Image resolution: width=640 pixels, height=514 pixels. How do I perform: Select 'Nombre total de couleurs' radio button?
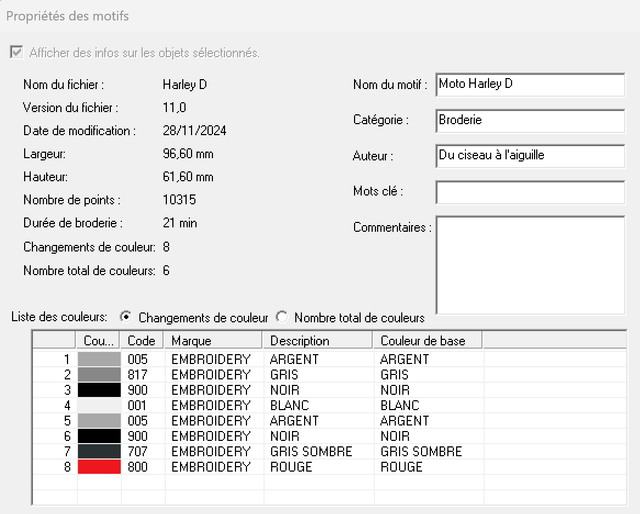coord(282,317)
